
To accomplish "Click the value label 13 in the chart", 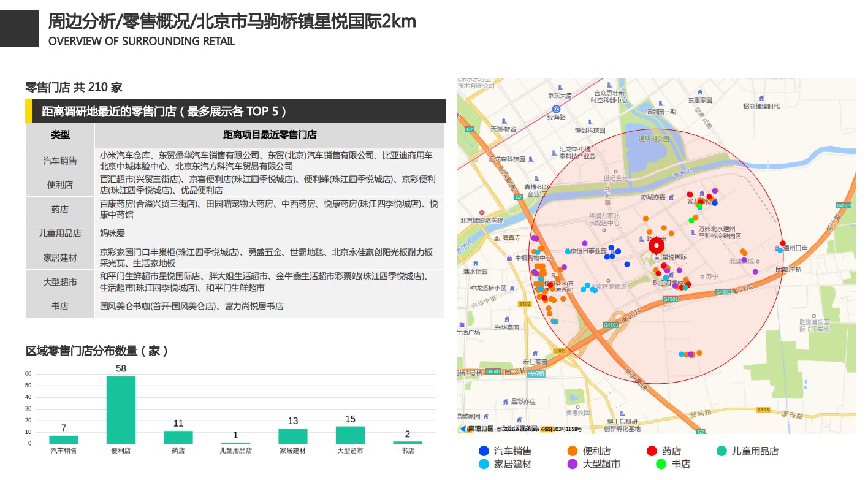I will click(293, 421).
